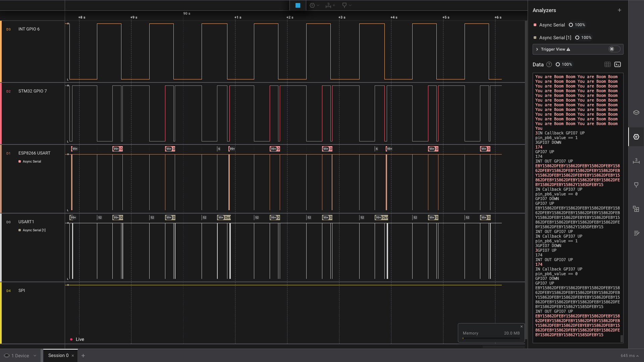Switch data view to table mode
The width and height of the screenshot is (644, 362).
coord(607,64)
